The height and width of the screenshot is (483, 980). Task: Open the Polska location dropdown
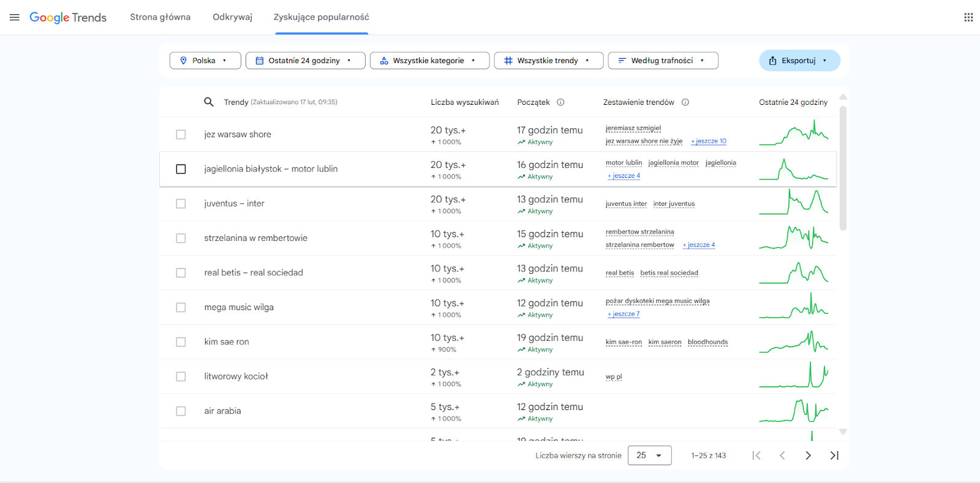tap(205, 61)
